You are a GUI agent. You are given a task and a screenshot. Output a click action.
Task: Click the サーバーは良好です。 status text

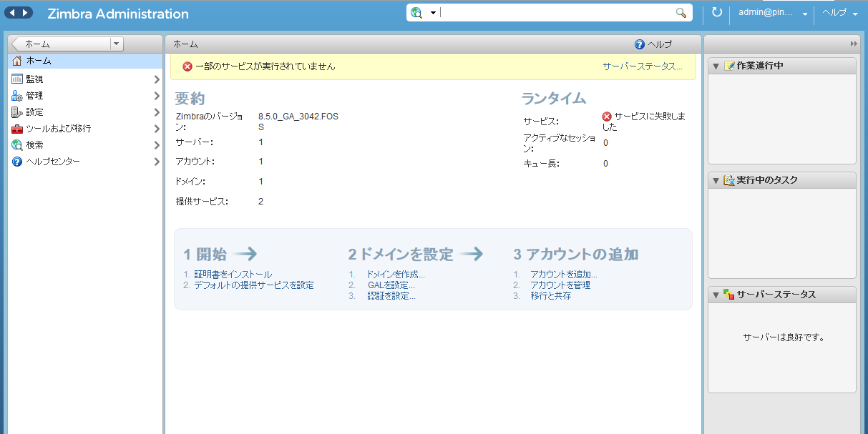(784, 337)
